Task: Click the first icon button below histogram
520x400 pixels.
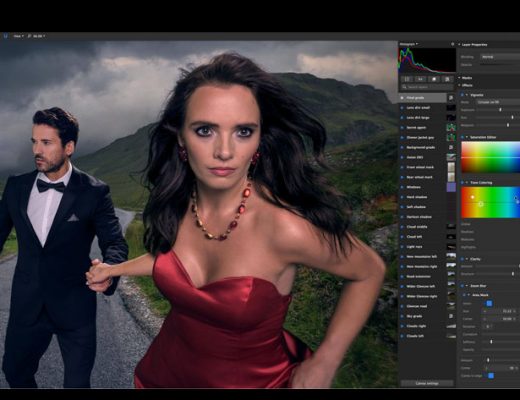Action: click(407, 79)
